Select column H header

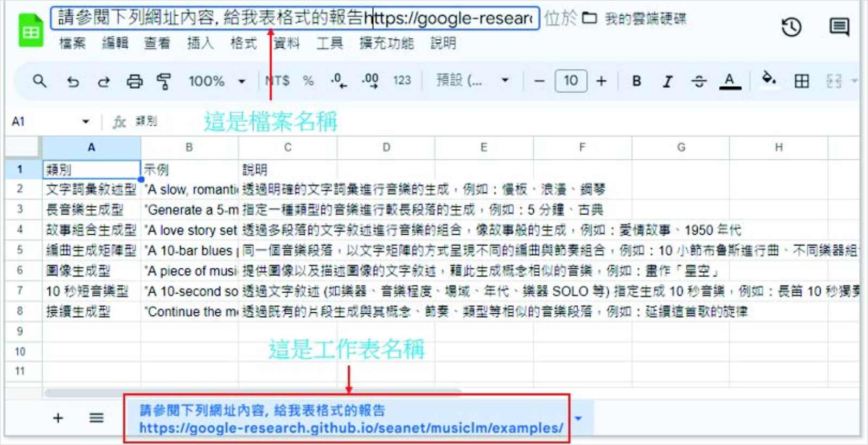tap(778, 147)
